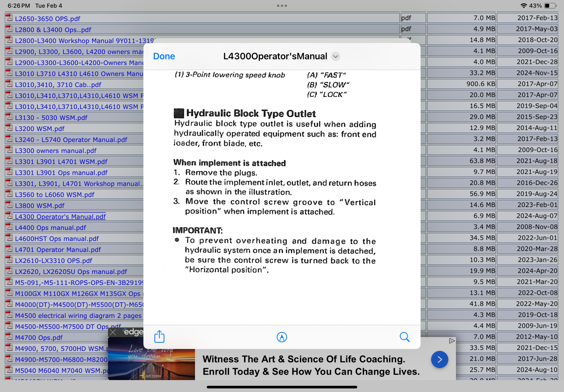564x392 pixels.
Task: Open L4300 Operator's Manual.pdf link
Action: 60,217
